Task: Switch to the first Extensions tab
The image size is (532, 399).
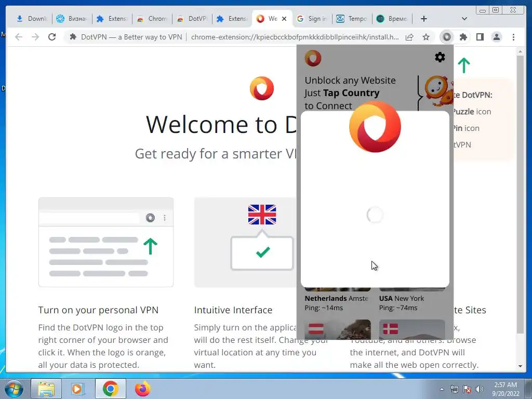Action: click(112, 19)
